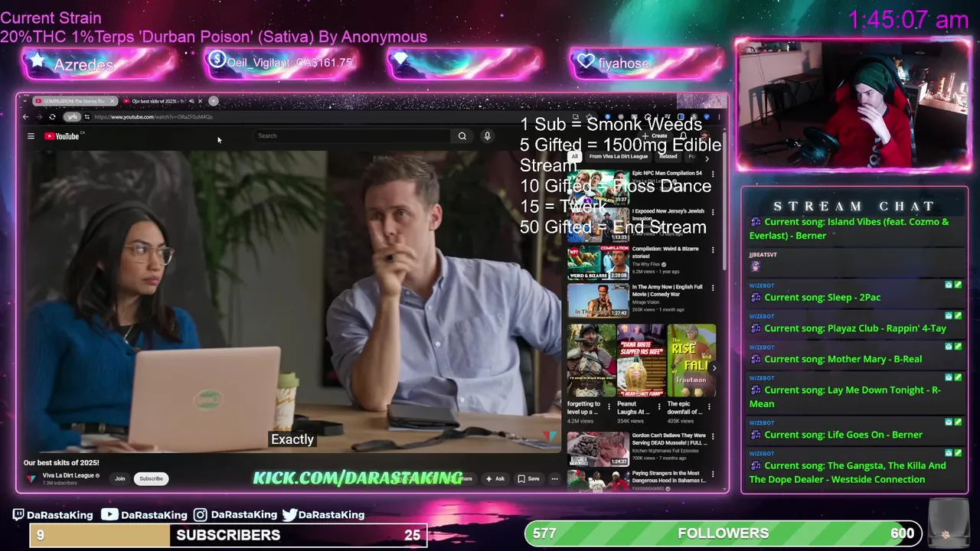The image size is (980, 551).
Task: Open 'The epic downfall of' Short
Action: tap(691, 360)
